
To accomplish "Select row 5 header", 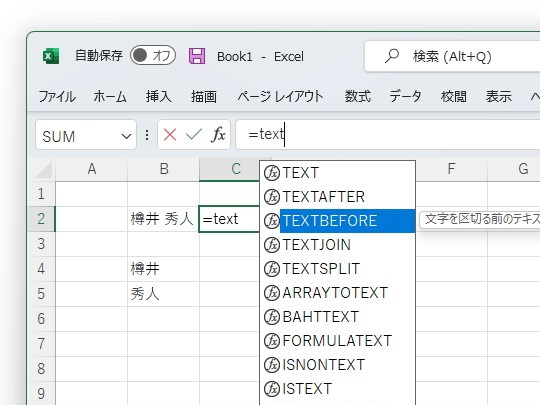I will tap(41, 294).
